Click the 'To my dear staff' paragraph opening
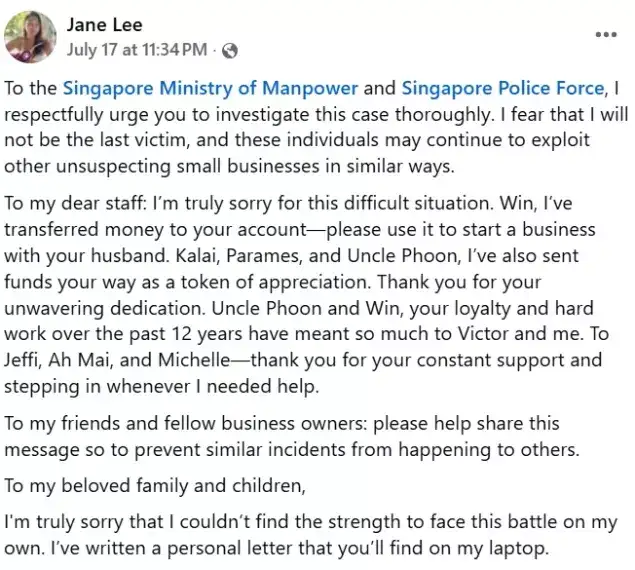The height and width of the screenshot is (570, 635). [74, 203]
